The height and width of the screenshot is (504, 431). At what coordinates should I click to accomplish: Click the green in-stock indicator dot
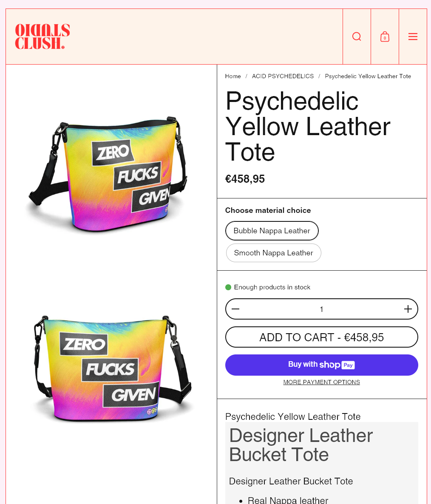pos(228,287)
